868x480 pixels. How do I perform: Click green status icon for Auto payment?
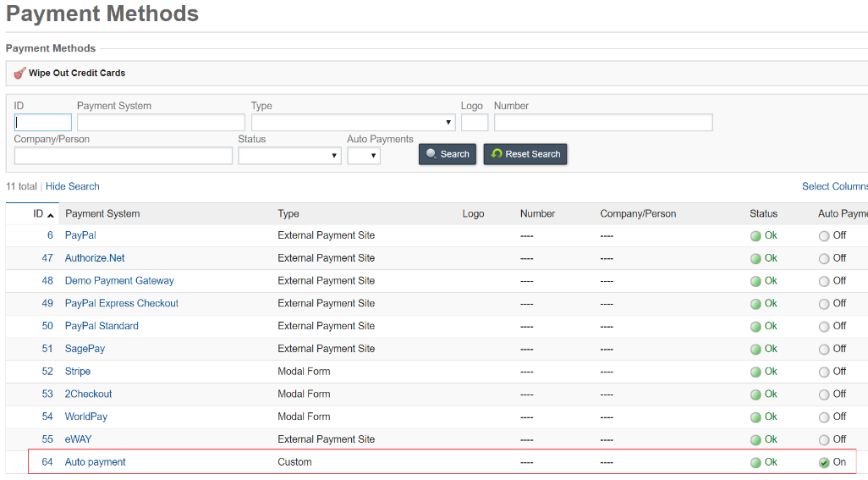tap(755, 463)
